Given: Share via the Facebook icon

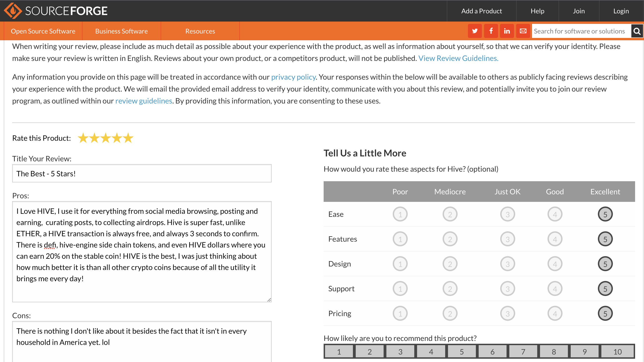Looking at the screenshot, I should tap(491, 31).
